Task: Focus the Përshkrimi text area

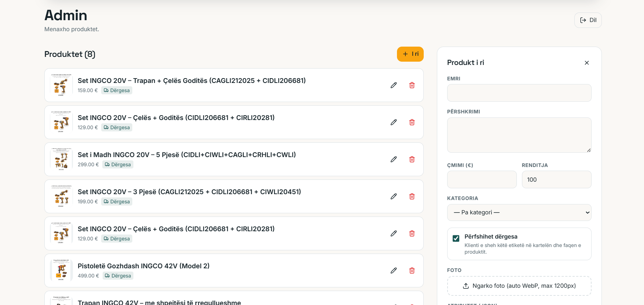Action: point(519,135)
